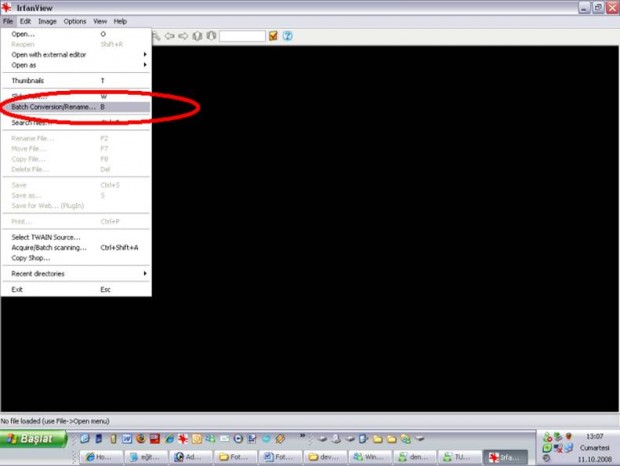
Task: Launch Word from quick launch bar
Action: 127,439
